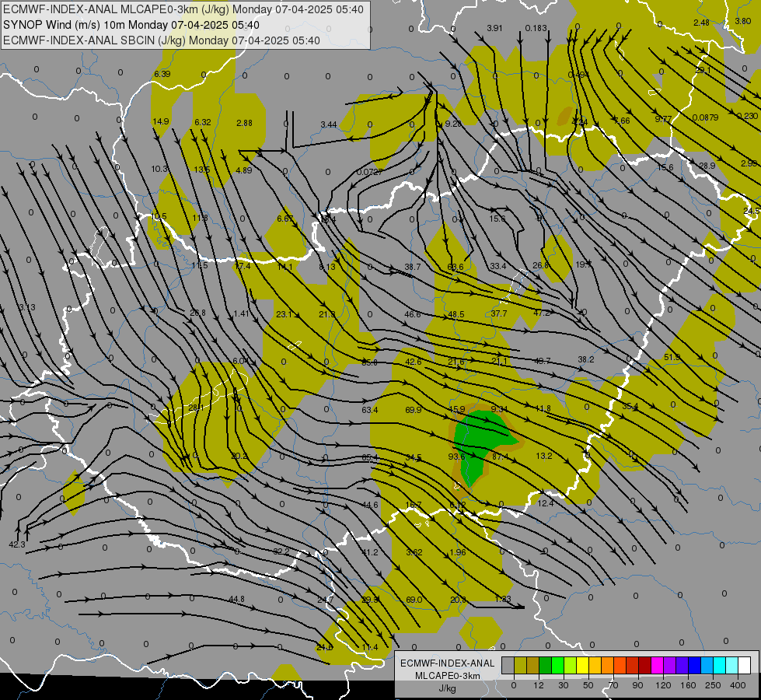The height and width of the screenshot is (700, 761).
Task: Click the legend title 'MLCAPE0-3km'
Action: coord(448,676)
